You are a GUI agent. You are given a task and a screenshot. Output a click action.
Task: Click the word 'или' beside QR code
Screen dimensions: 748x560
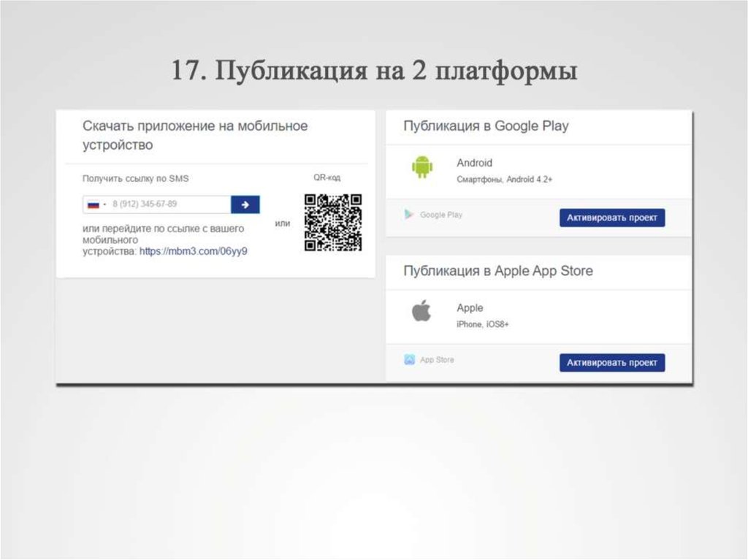click(x=283, y=223)
